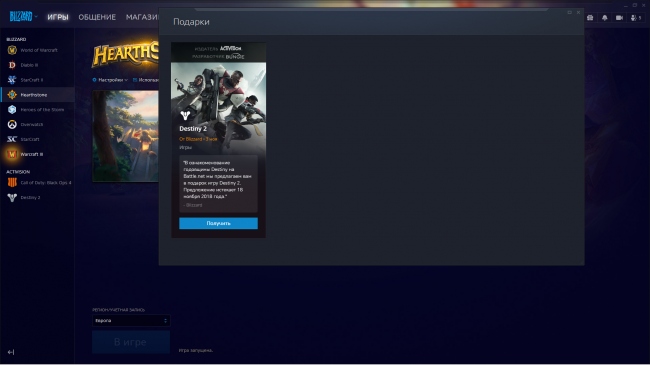Minimize the Battle.net main window
The image size is (650, 365).
(626, 5)
